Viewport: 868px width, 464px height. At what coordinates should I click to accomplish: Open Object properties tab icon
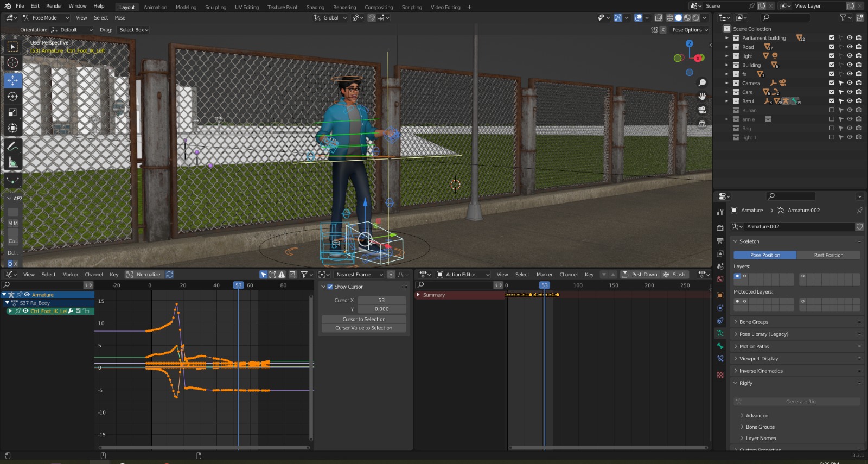(x=720, y=295)
